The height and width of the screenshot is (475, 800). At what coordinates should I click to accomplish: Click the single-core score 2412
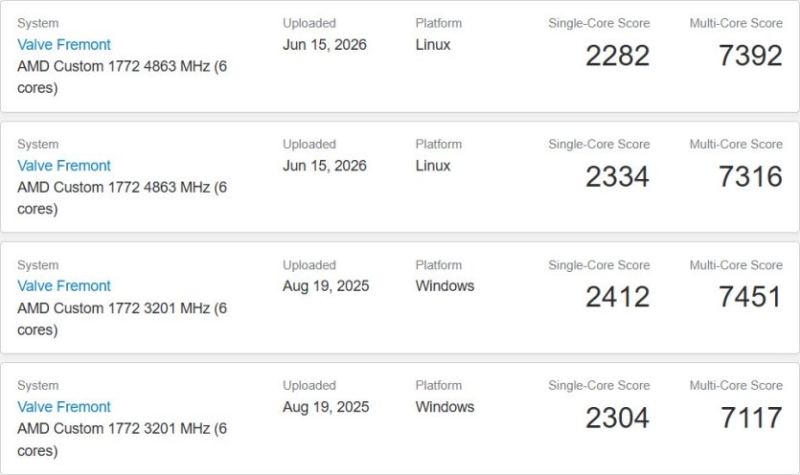(x=617, y=296)
